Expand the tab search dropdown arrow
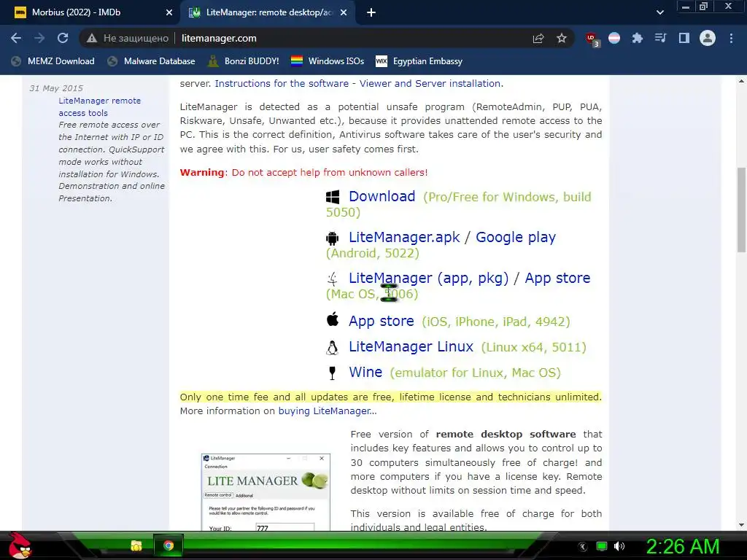This screenshot has width=747, height=560. 659,12
